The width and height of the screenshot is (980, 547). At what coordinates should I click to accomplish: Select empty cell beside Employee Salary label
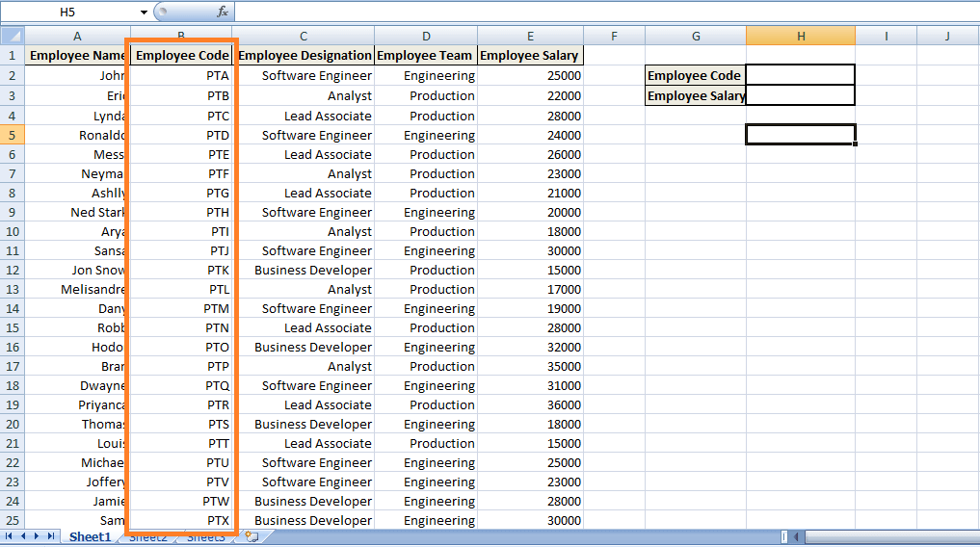(x=800, y=95)
